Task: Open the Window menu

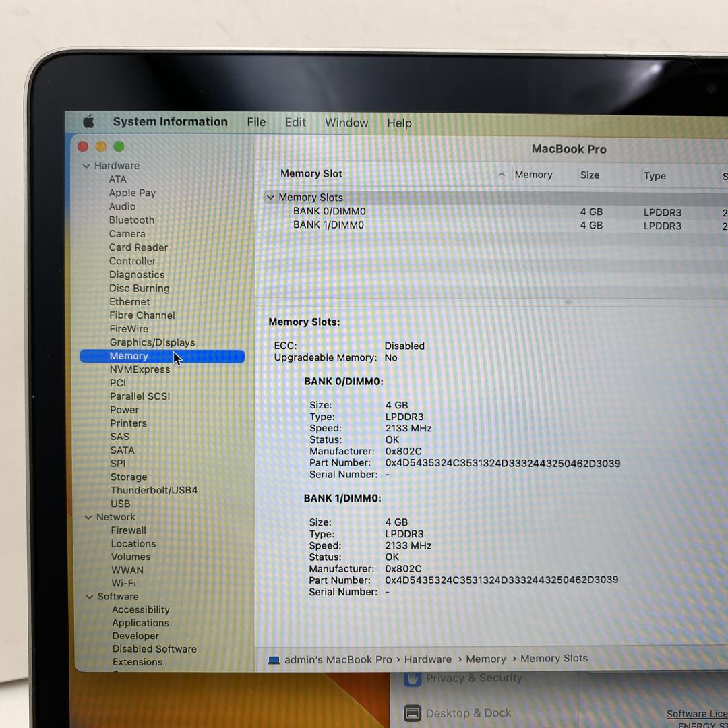Action: [346, 123]
